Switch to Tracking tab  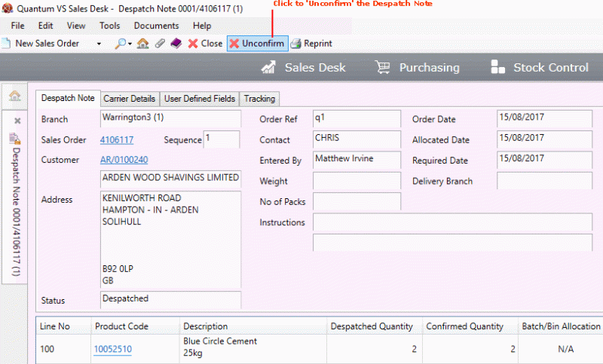(259, 99)
